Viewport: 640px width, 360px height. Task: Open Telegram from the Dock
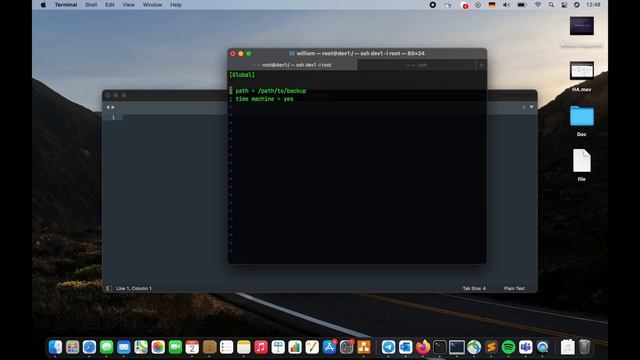pyautogui.click(x=388, y=347)
